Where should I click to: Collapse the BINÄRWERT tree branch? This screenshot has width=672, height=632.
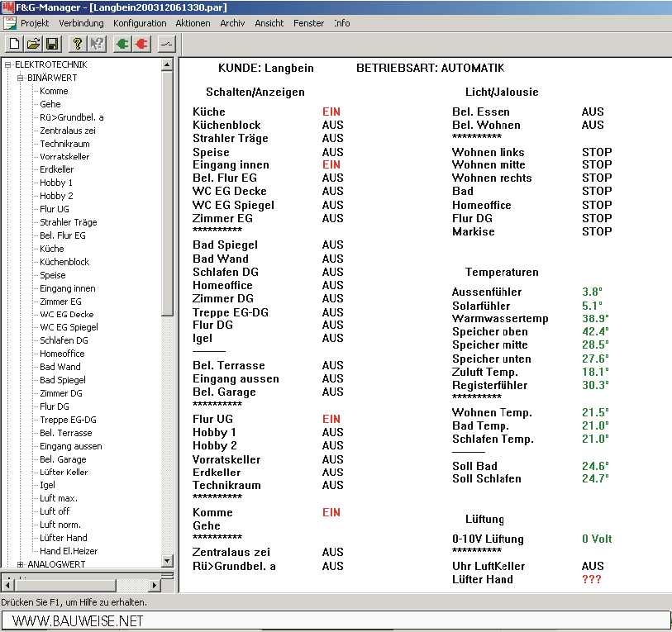tap(21, 78)
